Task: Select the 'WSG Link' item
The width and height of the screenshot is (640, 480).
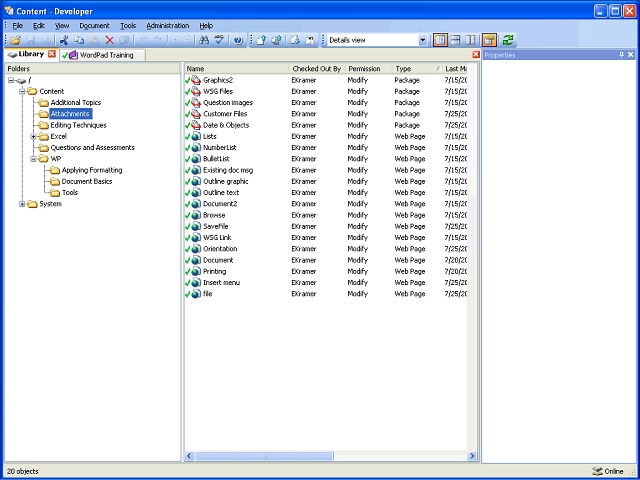Action: click(x=217, y=238)
